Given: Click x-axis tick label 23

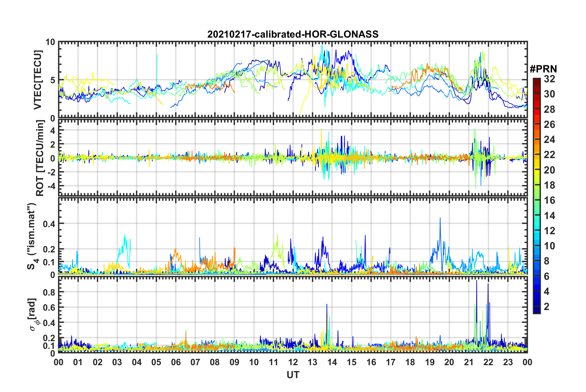Looking at the screenshot, I should 508,362.
